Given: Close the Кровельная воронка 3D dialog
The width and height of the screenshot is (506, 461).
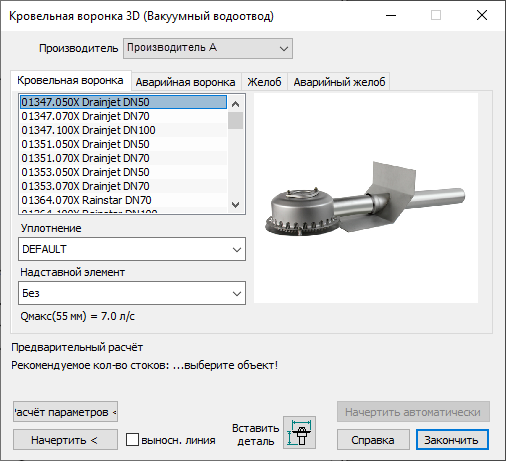Looking at the screenshot, I should 482,15.
